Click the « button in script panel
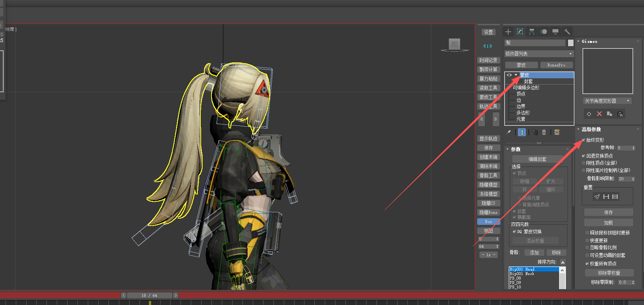Screen dimensions: 644x305 coord(482,119)
